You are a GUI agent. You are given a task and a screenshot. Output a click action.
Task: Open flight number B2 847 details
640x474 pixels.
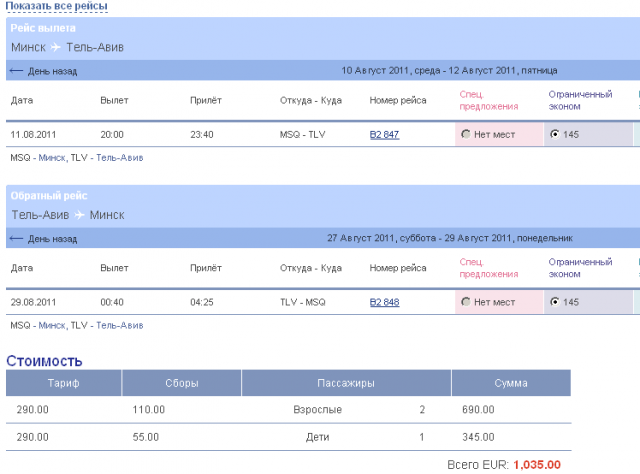pyautogui.click(x=385, y=134)
